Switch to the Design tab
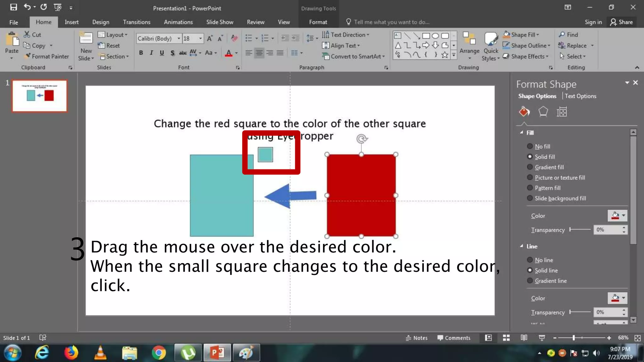This screenshot has width=644, height=362. pos(101,22)
